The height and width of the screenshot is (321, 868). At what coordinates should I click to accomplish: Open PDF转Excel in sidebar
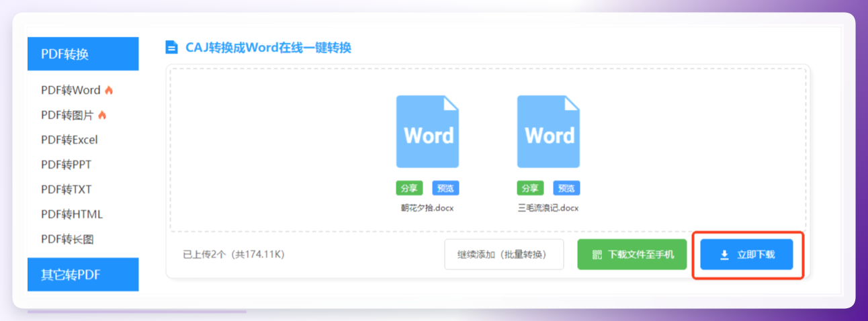(69, 140)
